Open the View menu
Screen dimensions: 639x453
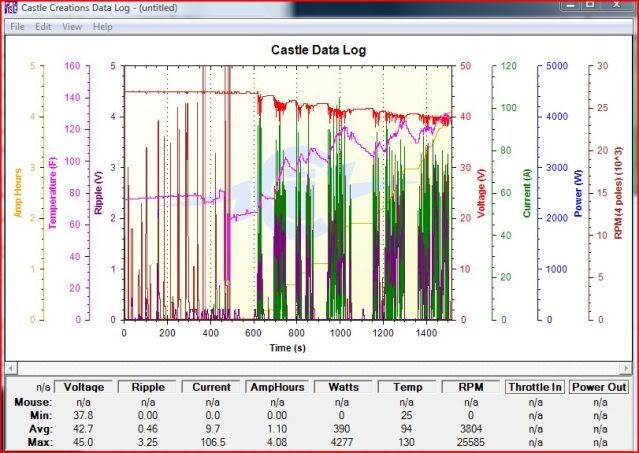[x=72, y=26]
